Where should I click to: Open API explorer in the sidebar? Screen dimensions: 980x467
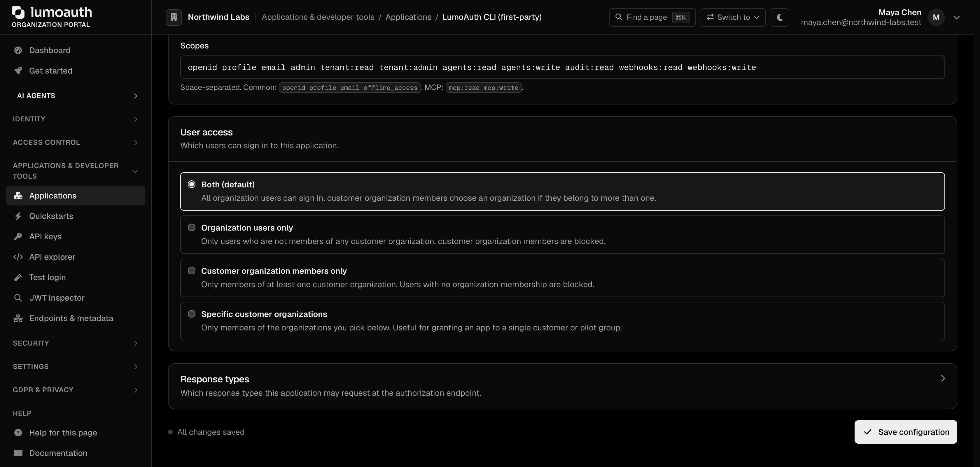coord(75,257)
